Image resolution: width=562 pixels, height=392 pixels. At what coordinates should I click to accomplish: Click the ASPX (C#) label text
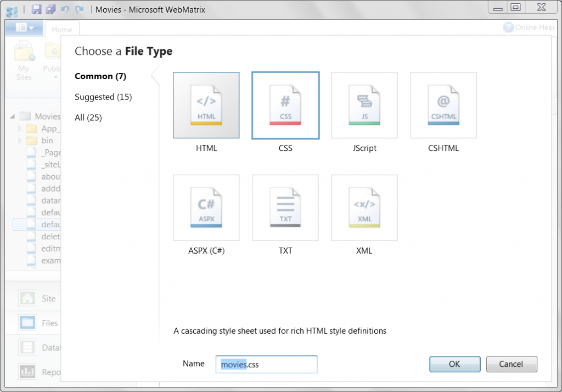point(206,251)
